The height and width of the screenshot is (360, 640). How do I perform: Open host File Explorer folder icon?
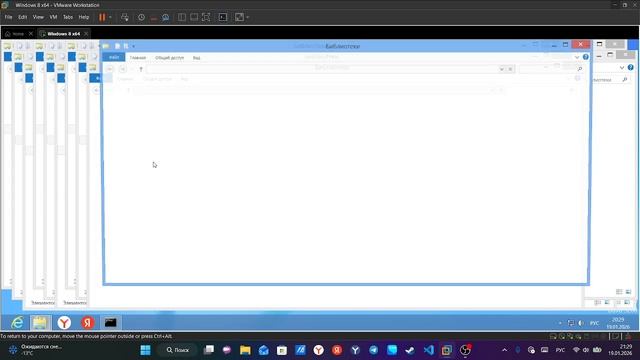click(x=245, y=350)
